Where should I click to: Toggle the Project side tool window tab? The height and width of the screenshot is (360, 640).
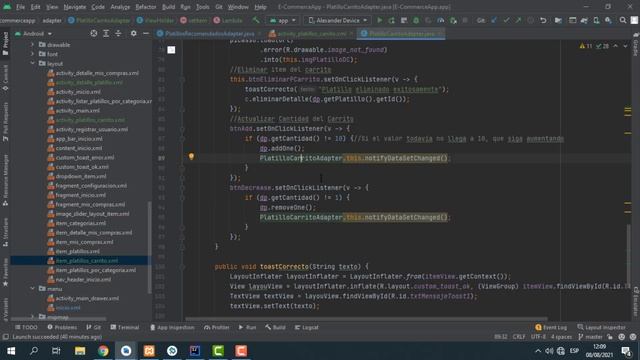pyautogui.click(x=5, y=43)
